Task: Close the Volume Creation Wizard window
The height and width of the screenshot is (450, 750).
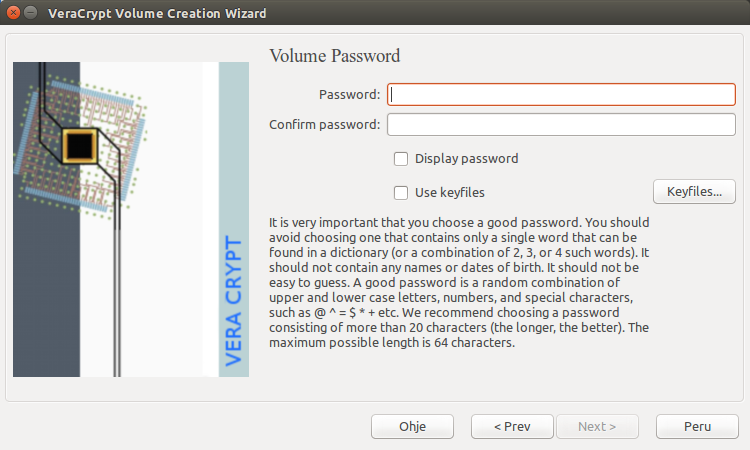Action: click(x=13, y=14)
